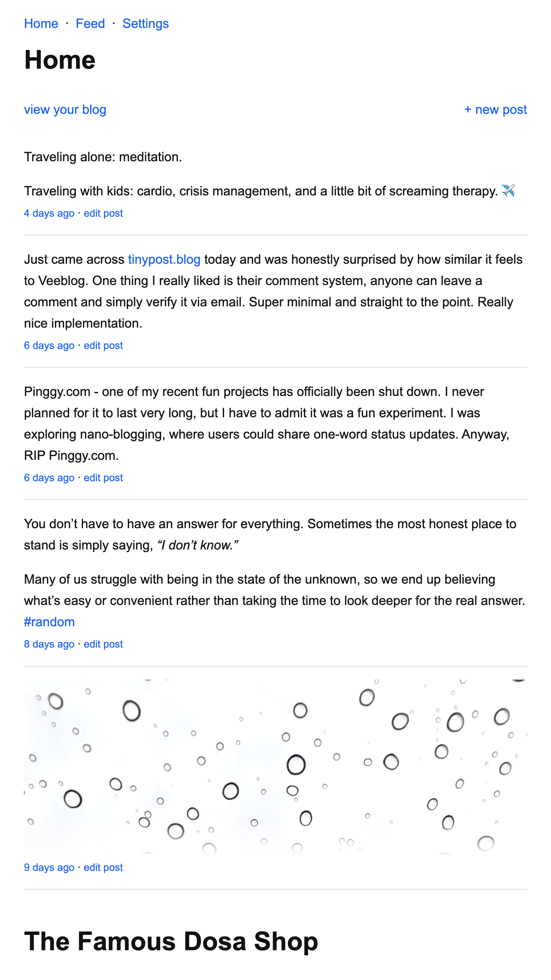Switch to the Feed page
This screenshot has height=980, width=551.
pyautogui.click(x=90, y=24)
